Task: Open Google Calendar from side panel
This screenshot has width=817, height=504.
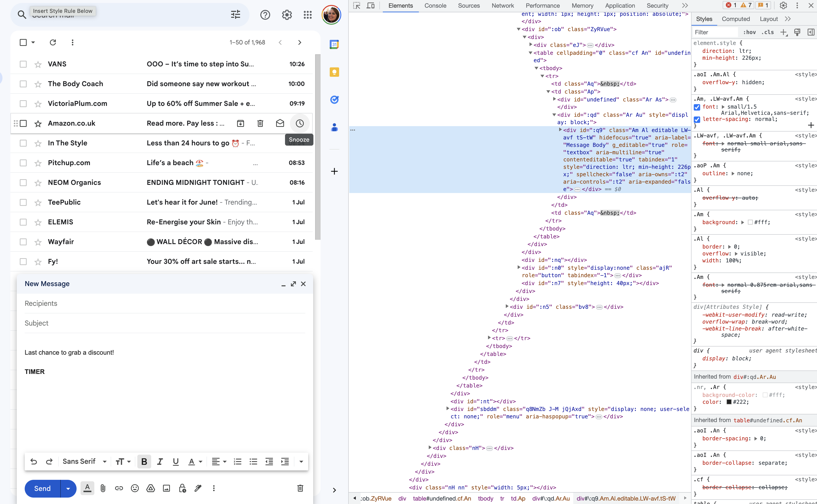Action: coord(334,44)
